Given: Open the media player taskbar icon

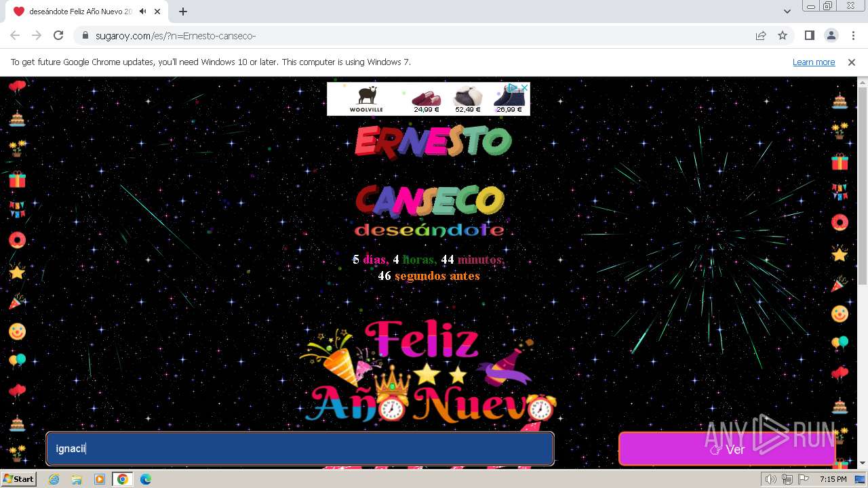Looking at the screenshot, I should [x=100, y=479].
